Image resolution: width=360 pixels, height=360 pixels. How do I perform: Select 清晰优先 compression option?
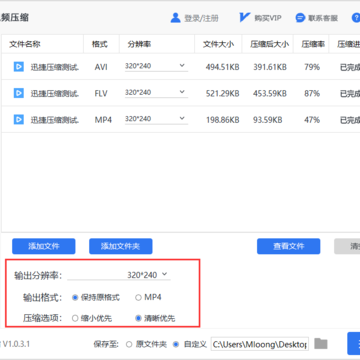click(155, 318)
